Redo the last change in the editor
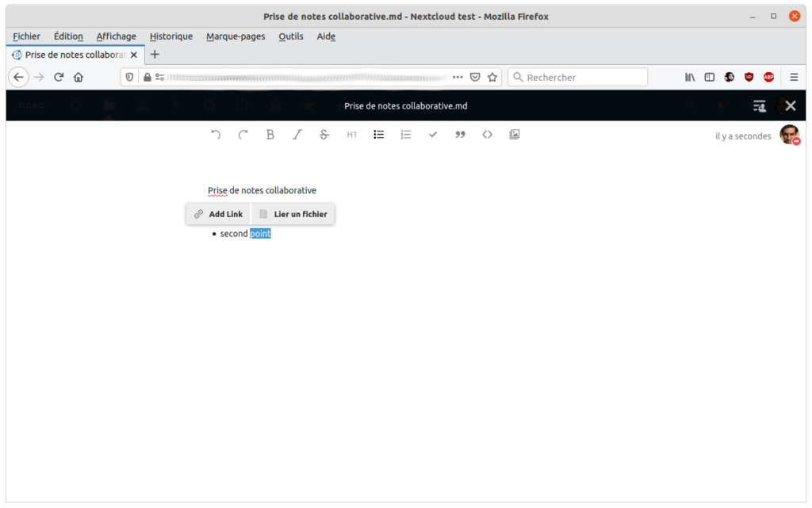The height and width of the screenshot is (508, 812). coord(243,135)
